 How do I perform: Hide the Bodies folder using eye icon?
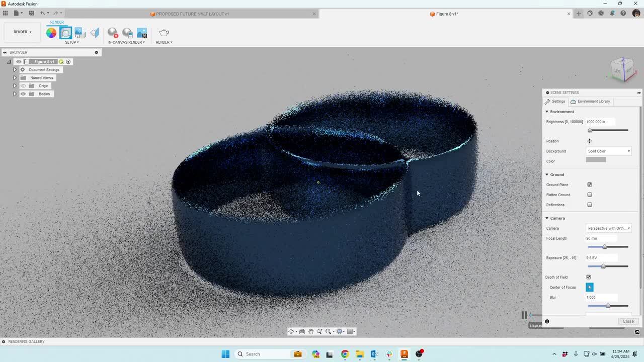23,94
